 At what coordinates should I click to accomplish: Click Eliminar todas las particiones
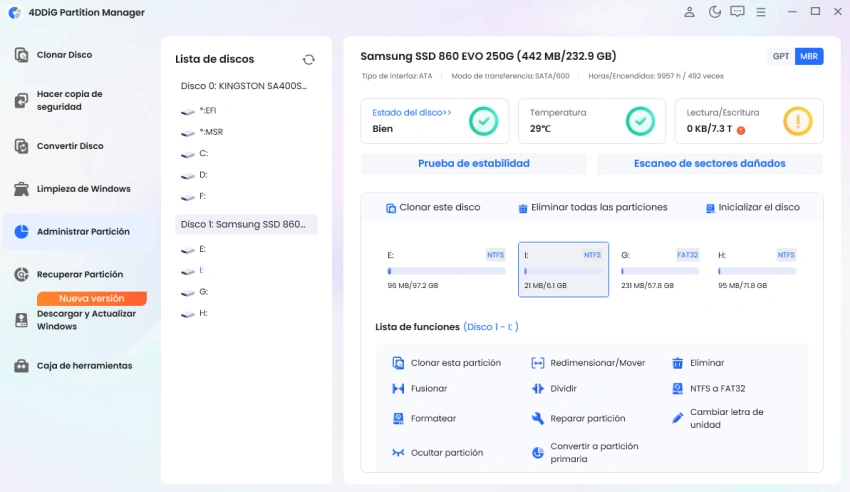point(593,208)
